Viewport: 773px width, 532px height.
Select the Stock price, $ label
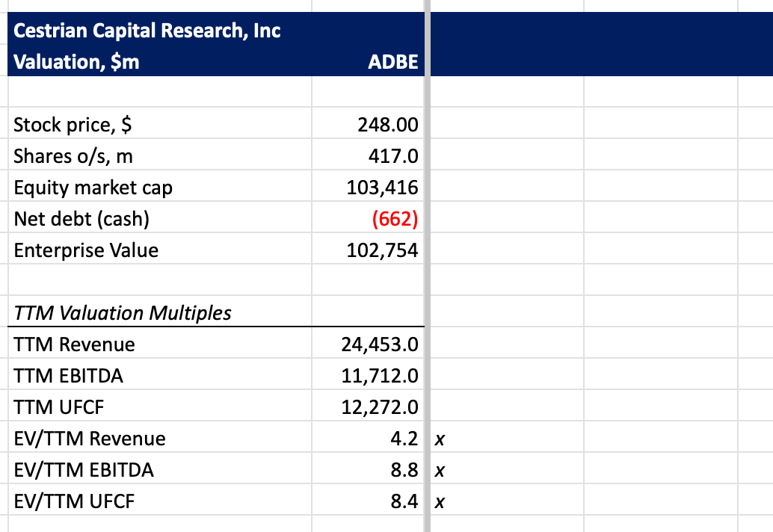coord(73,125)
